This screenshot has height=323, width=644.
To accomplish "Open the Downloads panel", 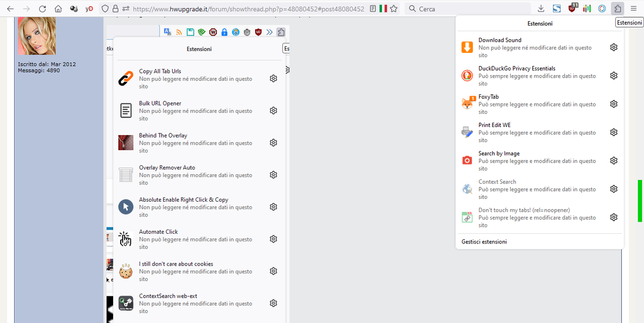I will [x=541, y=9].
